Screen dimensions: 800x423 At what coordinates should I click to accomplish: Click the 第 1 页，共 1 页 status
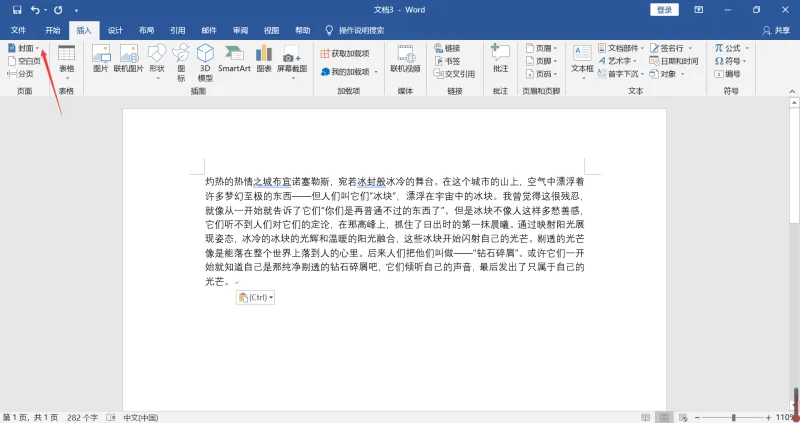click(x=31, y=417)
